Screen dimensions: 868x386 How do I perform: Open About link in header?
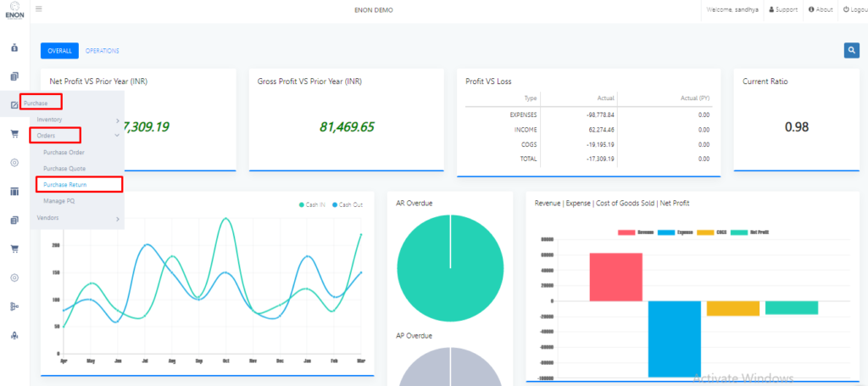(x=821, y=9)
